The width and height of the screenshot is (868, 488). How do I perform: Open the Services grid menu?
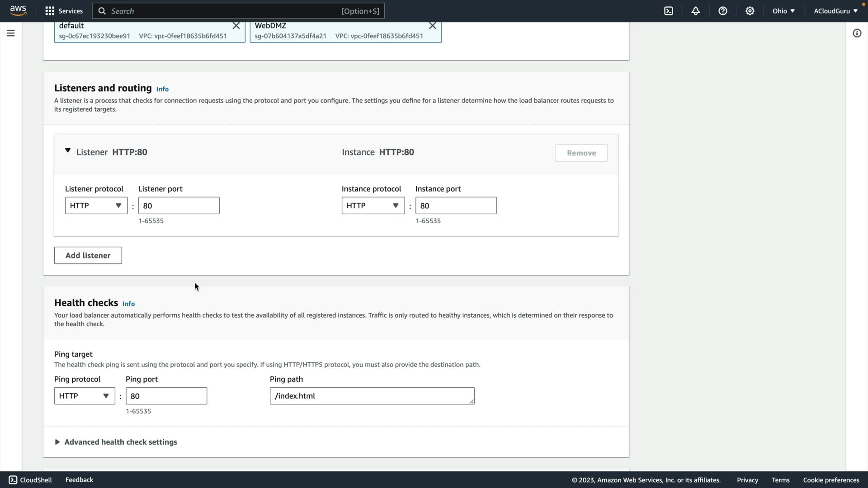click(x=64, y=11)
